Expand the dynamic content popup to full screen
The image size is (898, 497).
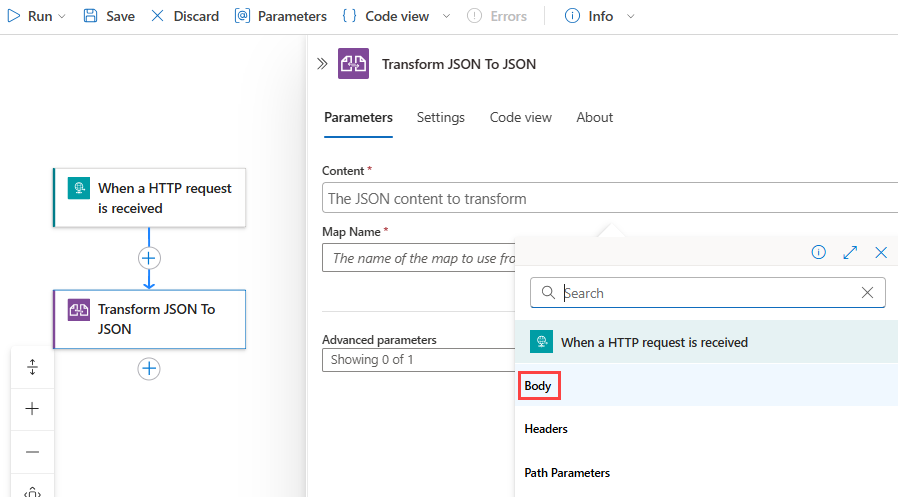click(850, 253)
